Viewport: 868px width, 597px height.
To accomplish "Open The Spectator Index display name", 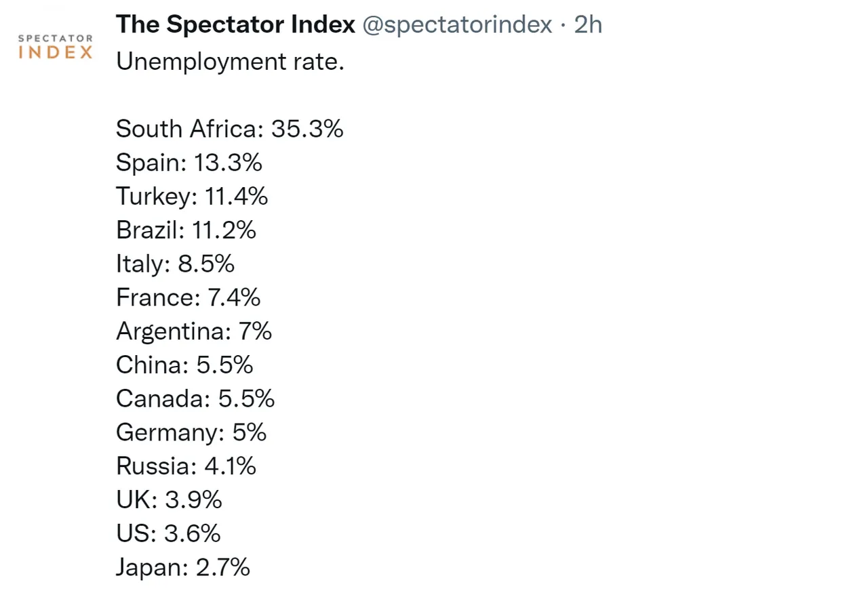I will point(235,25).
